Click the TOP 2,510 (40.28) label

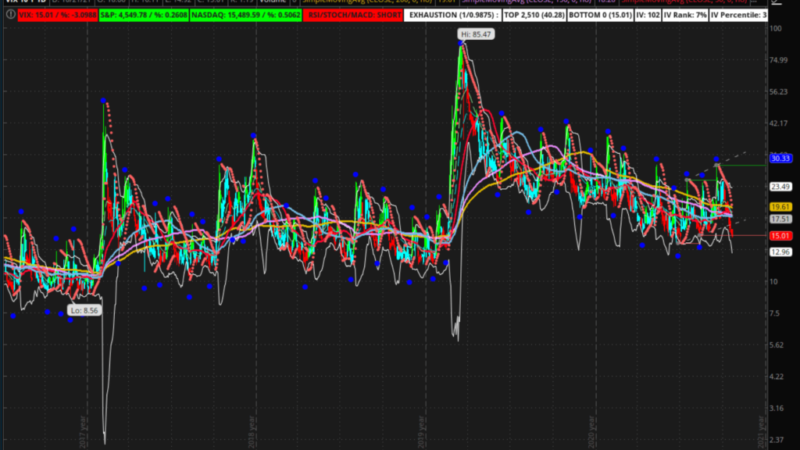point(534,15)
